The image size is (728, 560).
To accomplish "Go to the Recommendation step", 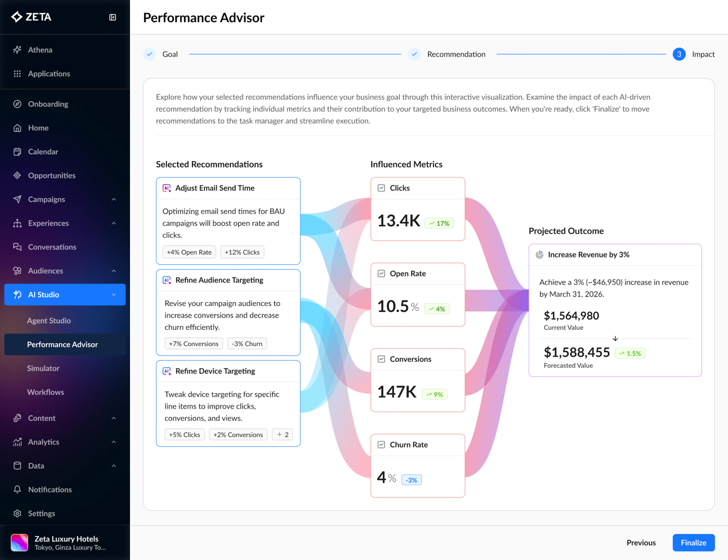I will tap(447, 54).
